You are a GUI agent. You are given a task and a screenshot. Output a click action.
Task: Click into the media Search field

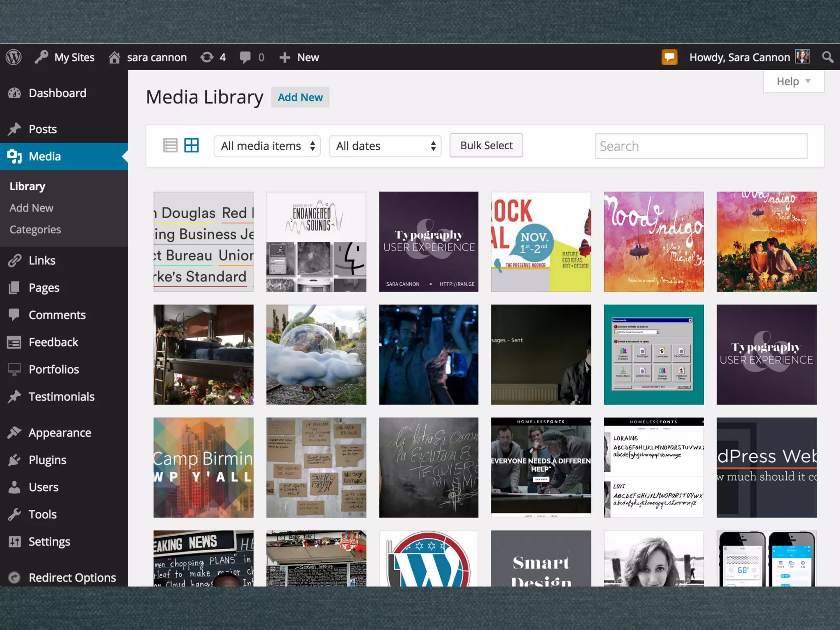[701, 146]
